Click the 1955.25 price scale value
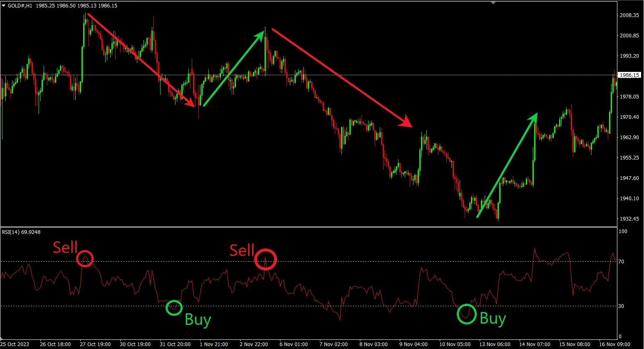Viewport: 644px width, 349px height. [x=629, y=158]
